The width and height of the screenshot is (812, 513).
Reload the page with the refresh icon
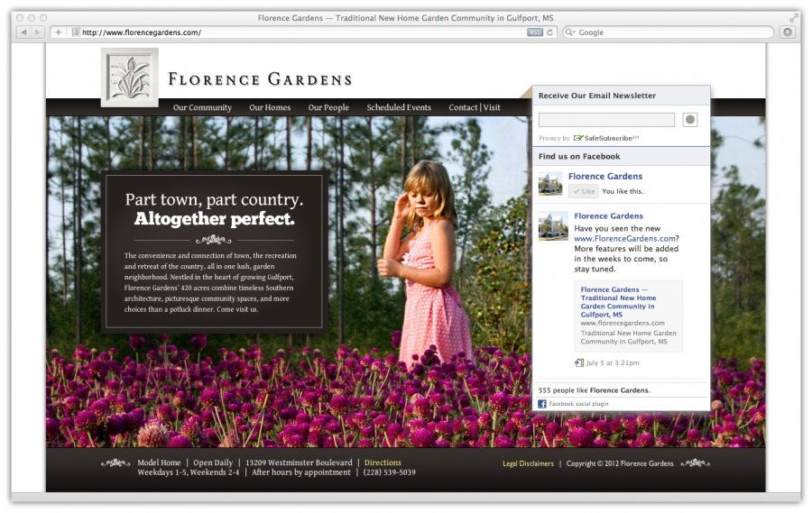[550, 32]
